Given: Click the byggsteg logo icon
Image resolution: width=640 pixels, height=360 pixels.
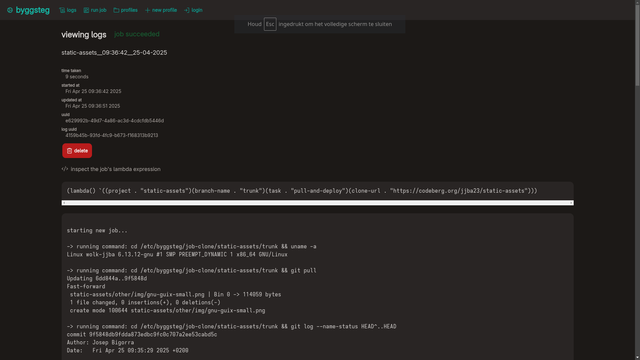Looking at the screenshot, I should point(10,10).
